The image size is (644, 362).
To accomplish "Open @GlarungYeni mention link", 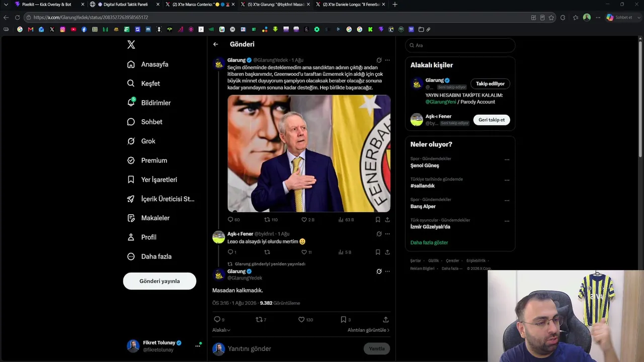I will [441, 102].
